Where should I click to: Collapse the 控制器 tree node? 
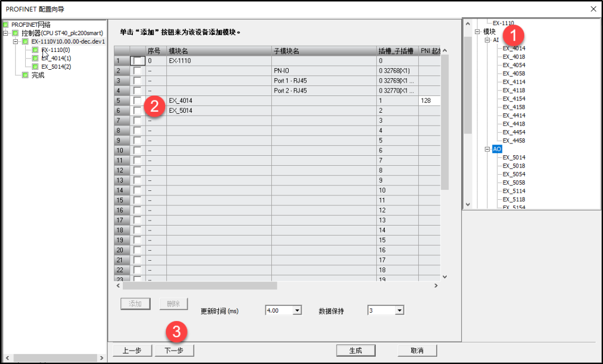pyautogui.click(x=6, y=33)
